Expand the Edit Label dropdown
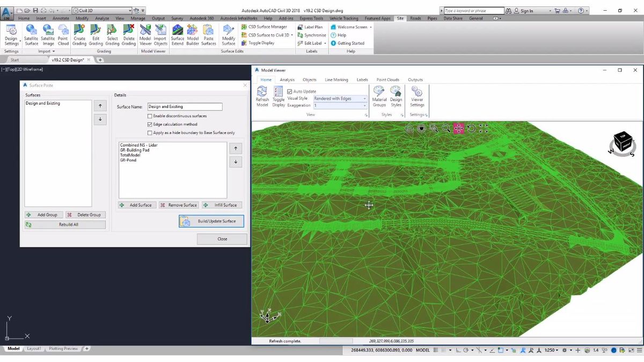 pyautogui.click(x=325, y=43)
